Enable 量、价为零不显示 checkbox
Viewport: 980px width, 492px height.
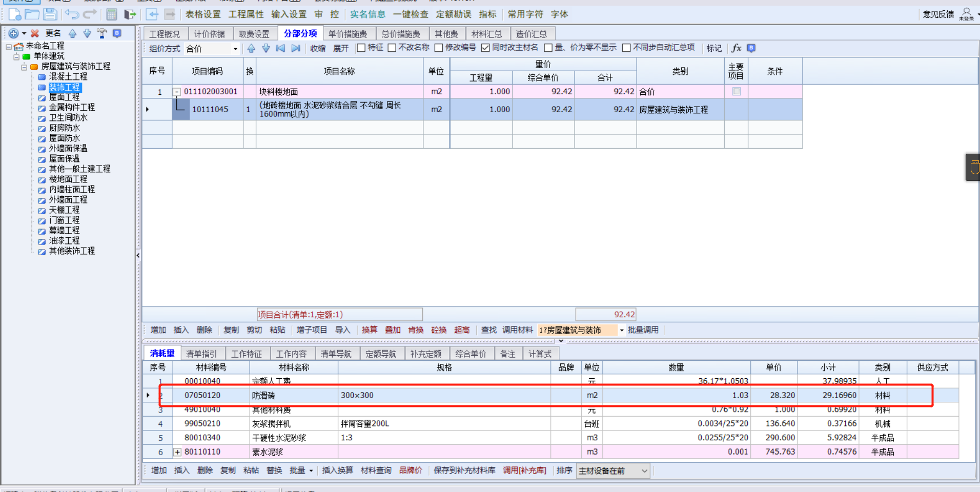[548, 48]
